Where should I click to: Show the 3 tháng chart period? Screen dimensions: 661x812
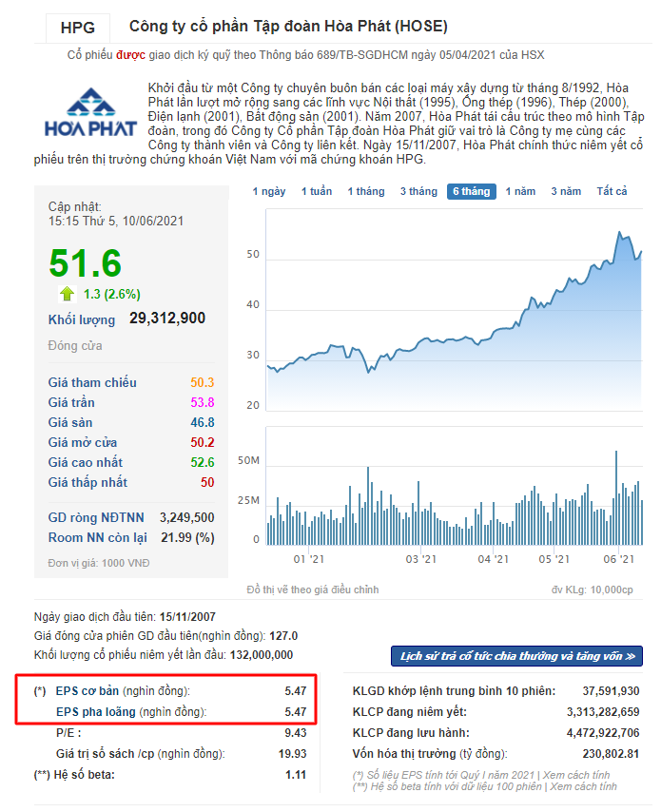point(418,191)
